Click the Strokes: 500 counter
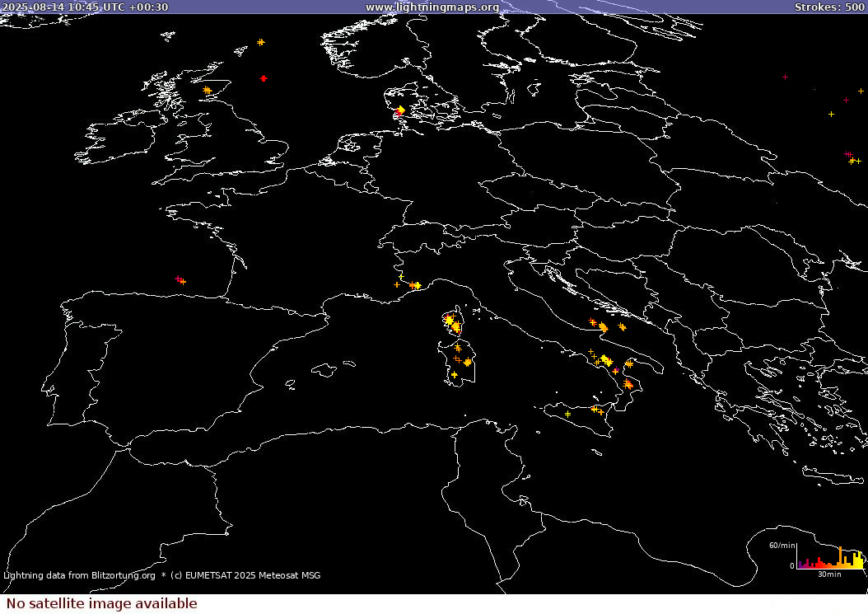Screen dimensions: 868x614 tap(828, 7)
